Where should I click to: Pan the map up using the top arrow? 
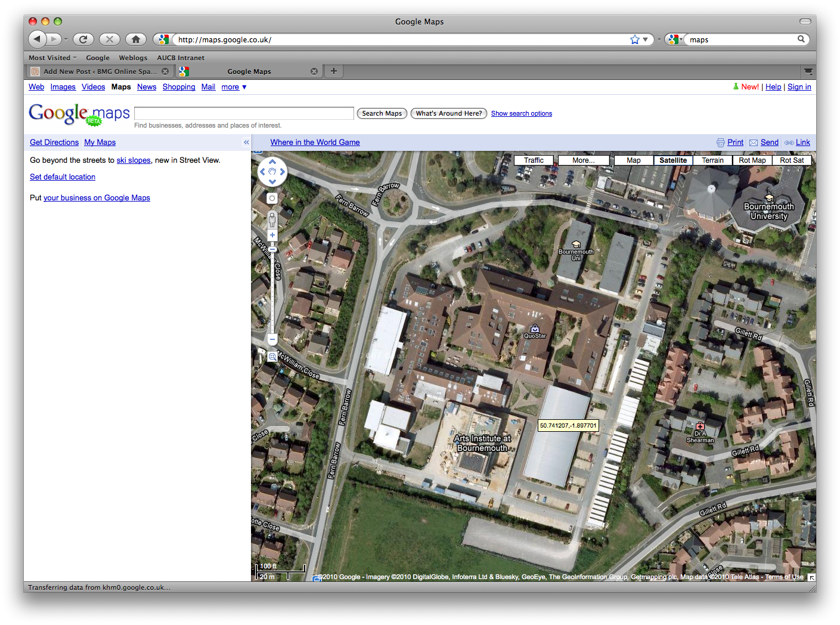pos(272,162)
